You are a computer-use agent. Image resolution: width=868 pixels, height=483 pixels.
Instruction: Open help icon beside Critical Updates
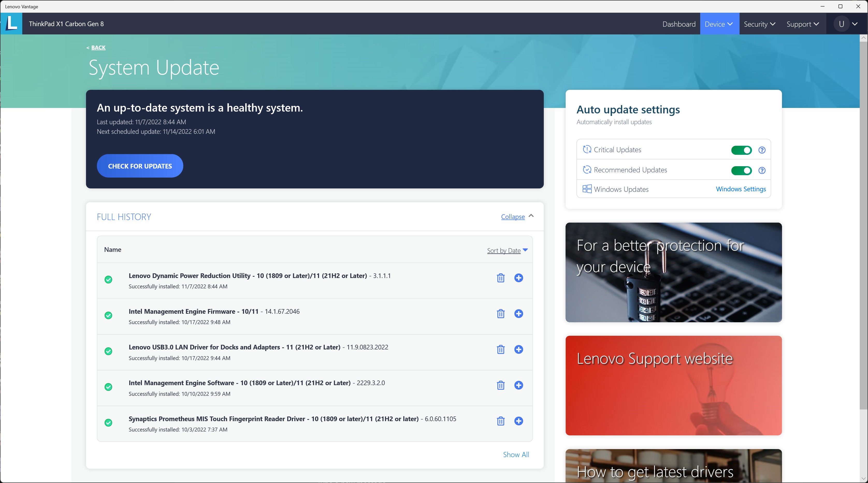tap(762, 150)
